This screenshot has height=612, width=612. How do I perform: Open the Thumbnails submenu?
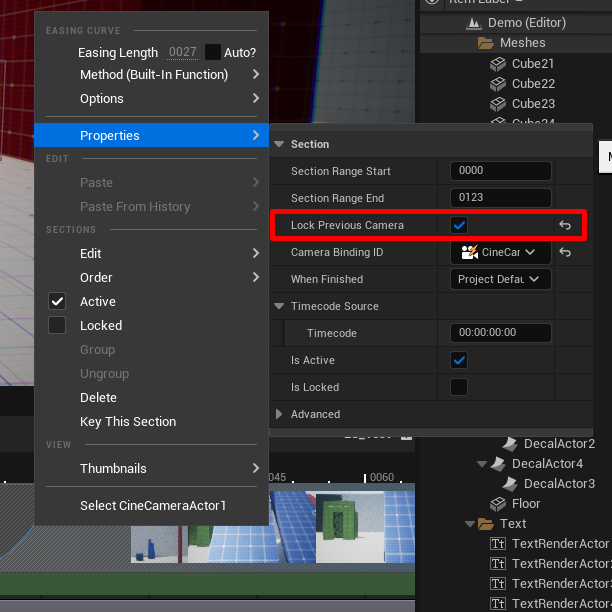click(151, 468)
